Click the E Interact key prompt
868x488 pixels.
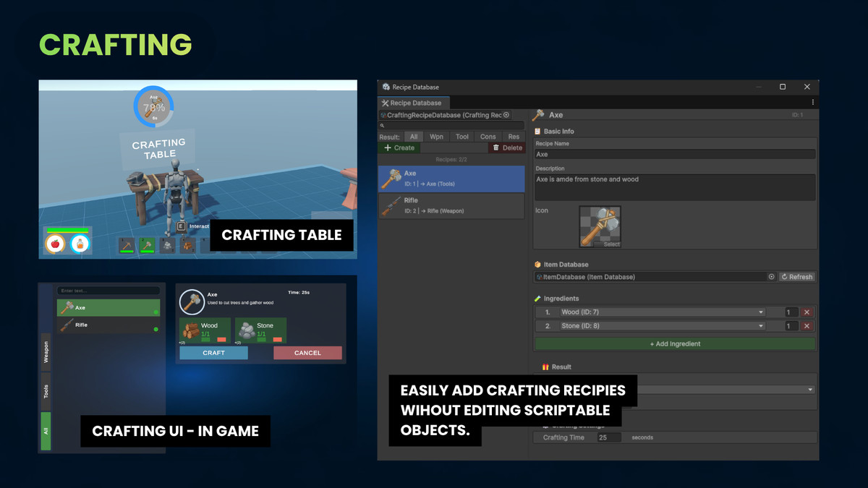tap(192, 226)
